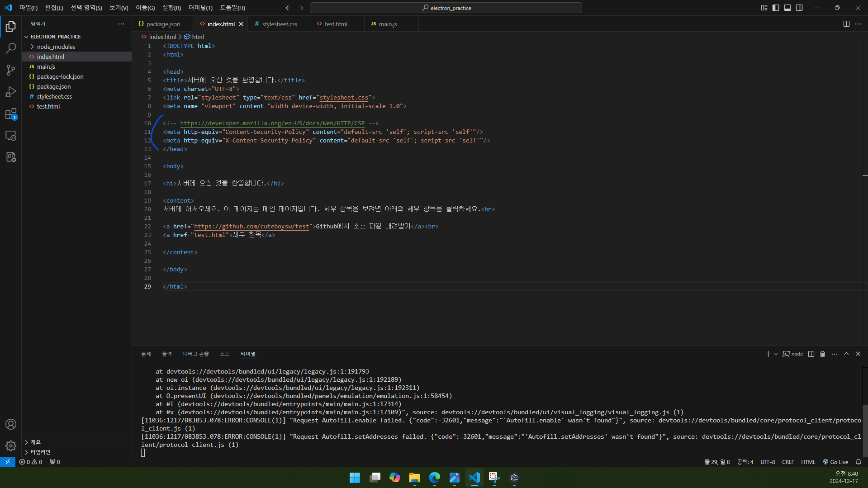868x488 pixels.
Task: Open test.html in the explorer tree
Action: (x=77, y=106)
